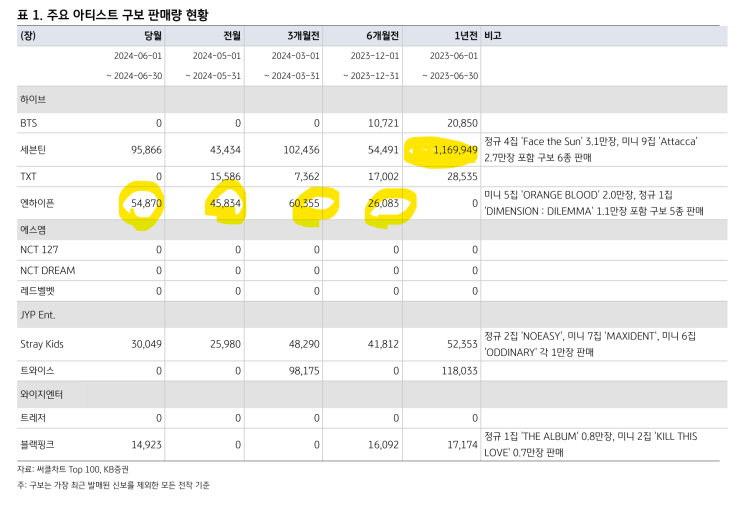Image resolution: width=743 pixels, height=513 pixels.
Task: Select the 'Stray Kids' row label
Action: point(42,344)
